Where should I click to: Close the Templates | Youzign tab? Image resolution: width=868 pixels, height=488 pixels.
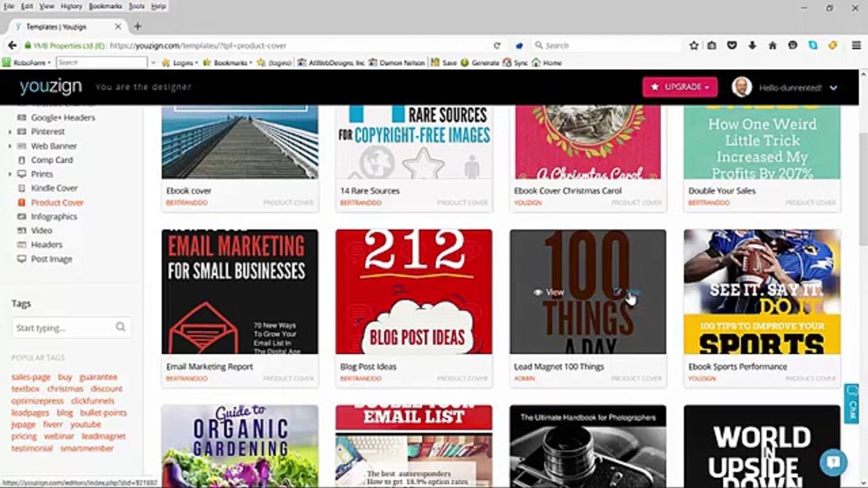118,26
